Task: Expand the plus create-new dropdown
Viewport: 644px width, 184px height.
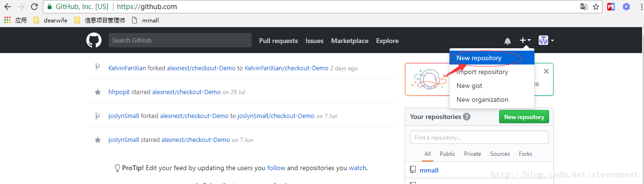Action: pos(525,41)
